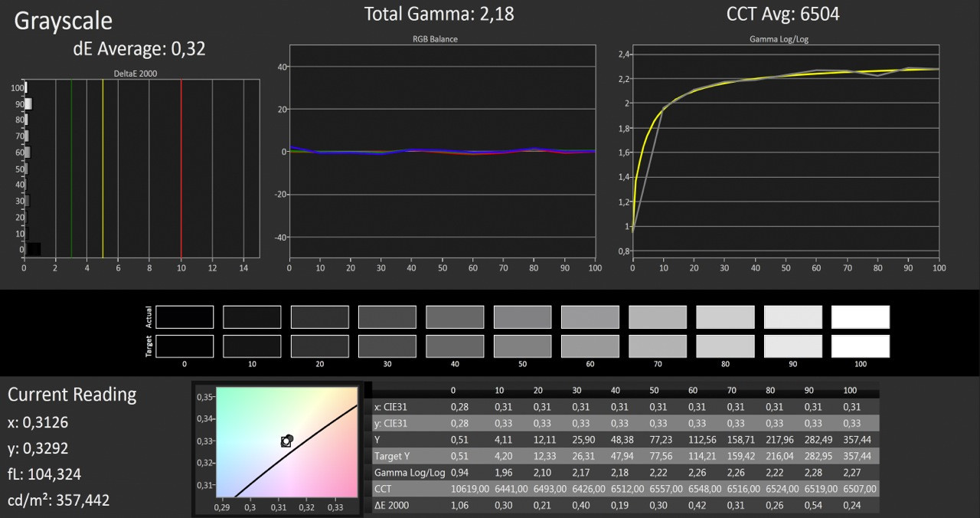Select the CCT Avg: 6504 heading
980x518 pixels.
[782, 14]
